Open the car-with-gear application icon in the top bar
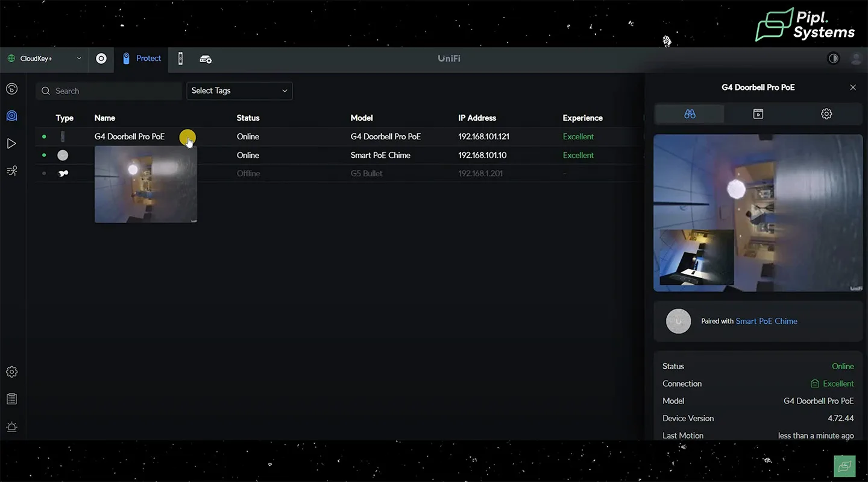The height and width of the screenshot is (482, 868). pos(206,59)
